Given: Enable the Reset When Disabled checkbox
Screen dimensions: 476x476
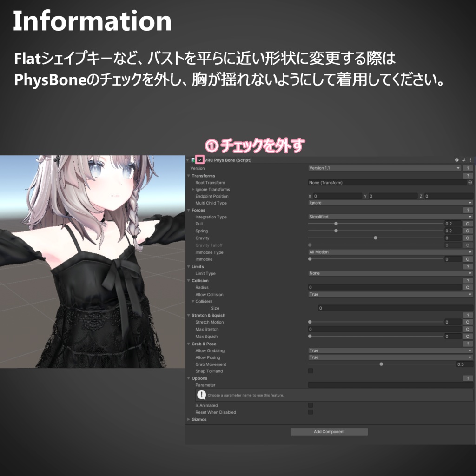Looking at the screenshot, I should point(310,412).
